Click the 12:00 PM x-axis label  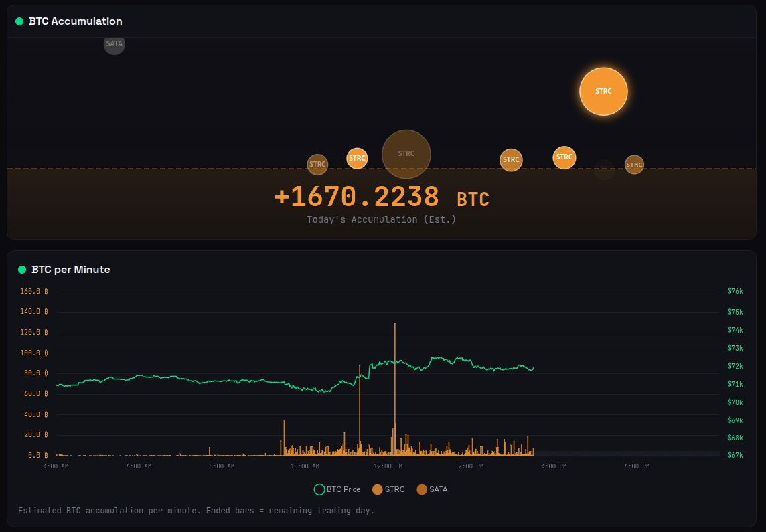(388, 466)
